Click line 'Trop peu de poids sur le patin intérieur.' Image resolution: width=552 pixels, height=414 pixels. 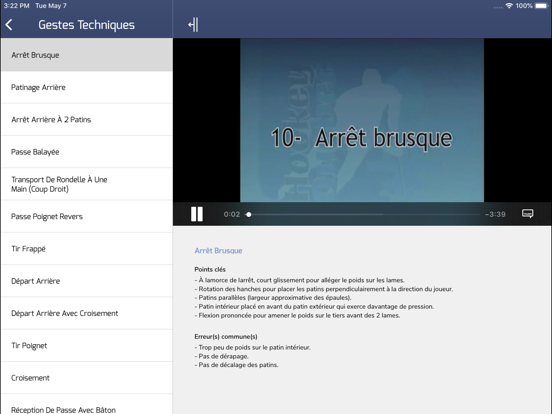click(252, 347)
